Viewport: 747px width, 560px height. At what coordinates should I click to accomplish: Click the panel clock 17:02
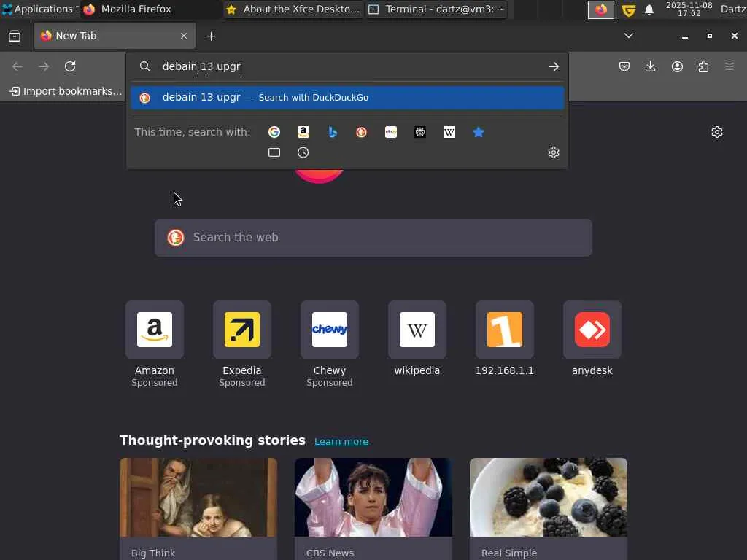[x=689, y=9]
